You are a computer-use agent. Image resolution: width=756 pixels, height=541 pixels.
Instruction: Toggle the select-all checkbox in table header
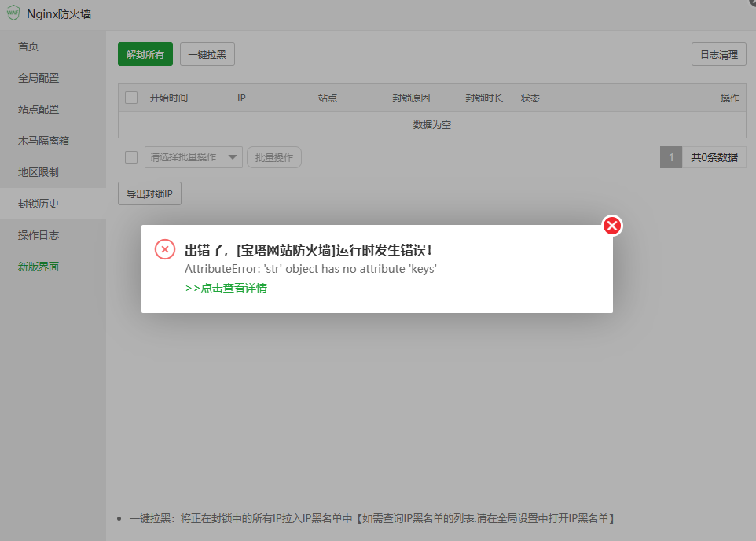coord(130,98)
